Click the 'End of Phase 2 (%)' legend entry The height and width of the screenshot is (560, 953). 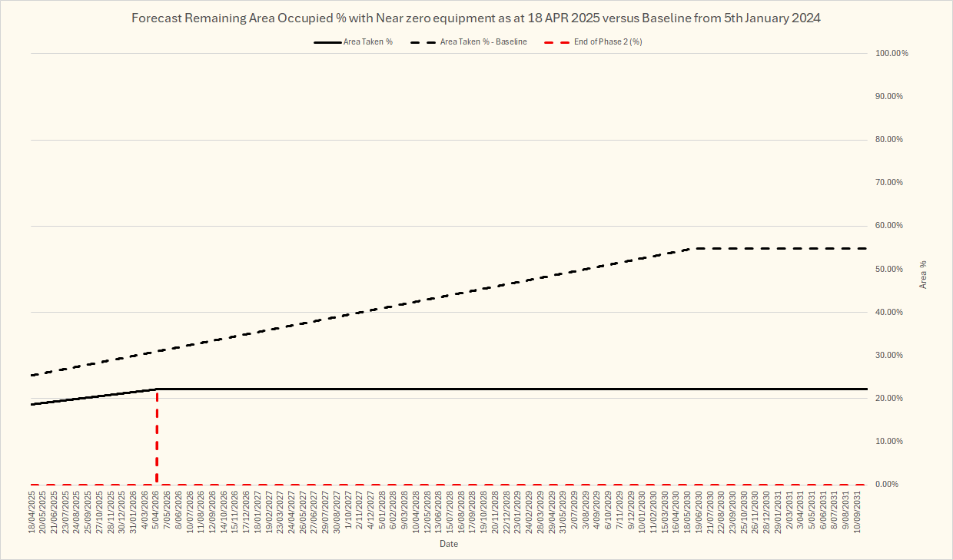pyautogui.click(x=607, y=41)
